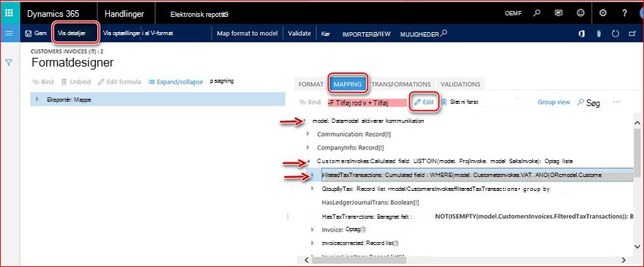Viewport: 644px width, 267px height.
Task: Open the filter funnel in left sidebar
Action: [9, 62]
